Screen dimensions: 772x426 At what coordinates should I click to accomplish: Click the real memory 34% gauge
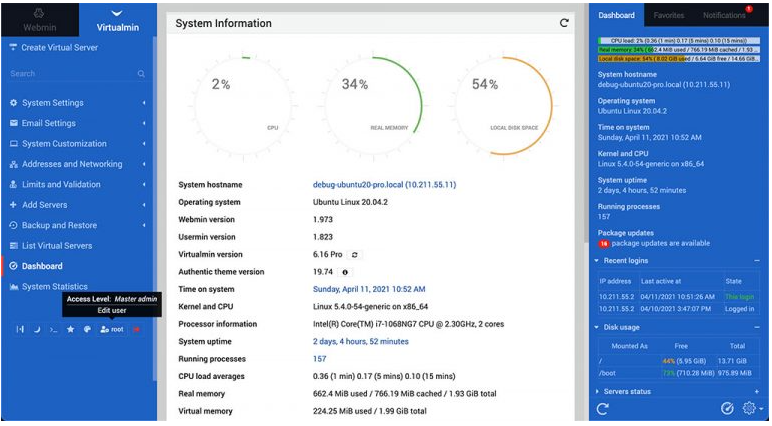click(373, 106)
